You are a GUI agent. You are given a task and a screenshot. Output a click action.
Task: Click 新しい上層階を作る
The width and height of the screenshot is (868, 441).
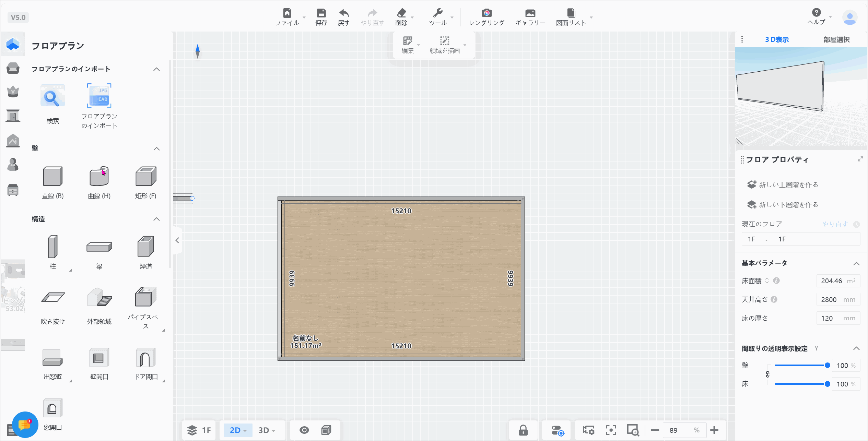(x=783, y=185)
